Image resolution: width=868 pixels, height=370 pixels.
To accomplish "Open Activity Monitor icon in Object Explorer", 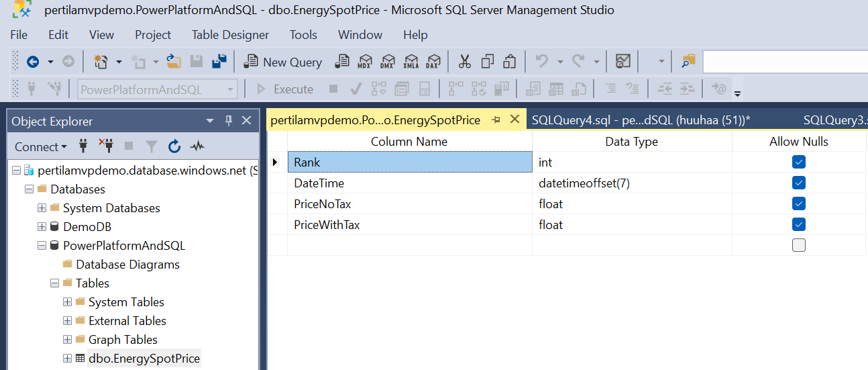I will tap(197, 146).
